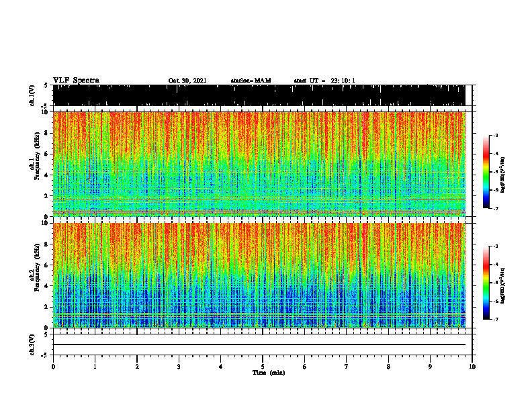The width and height of the screenshot is (532, 411).
Task: Click the time axis tick label "10"
Action: click(x=472, y=367)
